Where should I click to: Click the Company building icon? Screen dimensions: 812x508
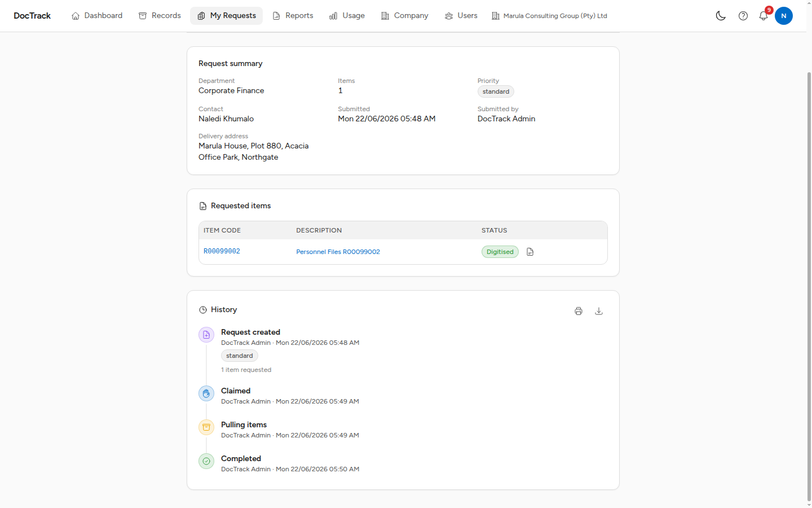click(385, 16)
